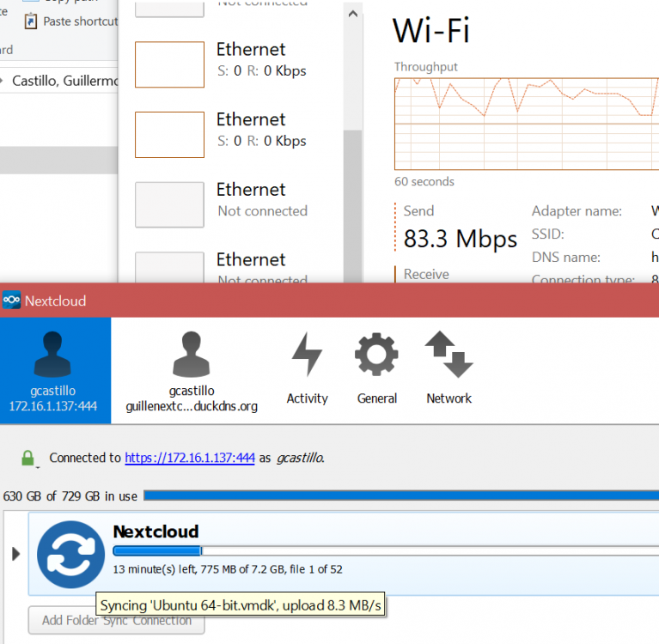The image size is (659, 644).
Task: Click the green lock connection icon
Action: (x=27, y=459)
